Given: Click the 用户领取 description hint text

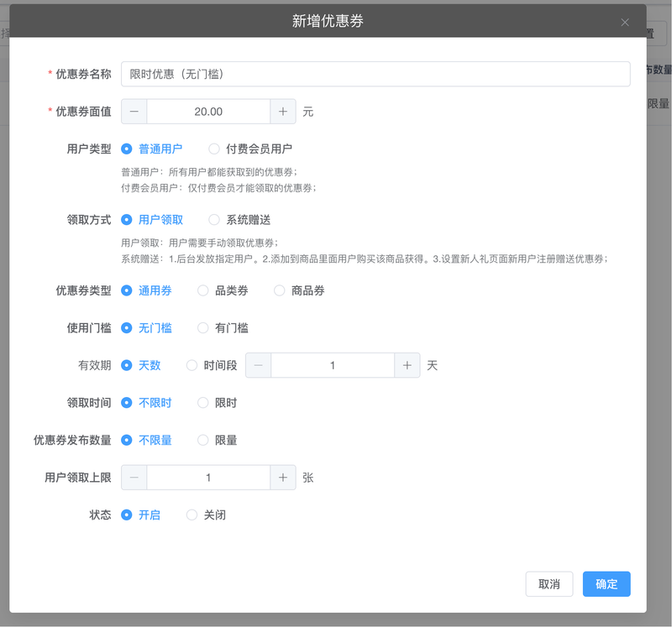Looking at the screenshot, I should (x=200, y=243).
